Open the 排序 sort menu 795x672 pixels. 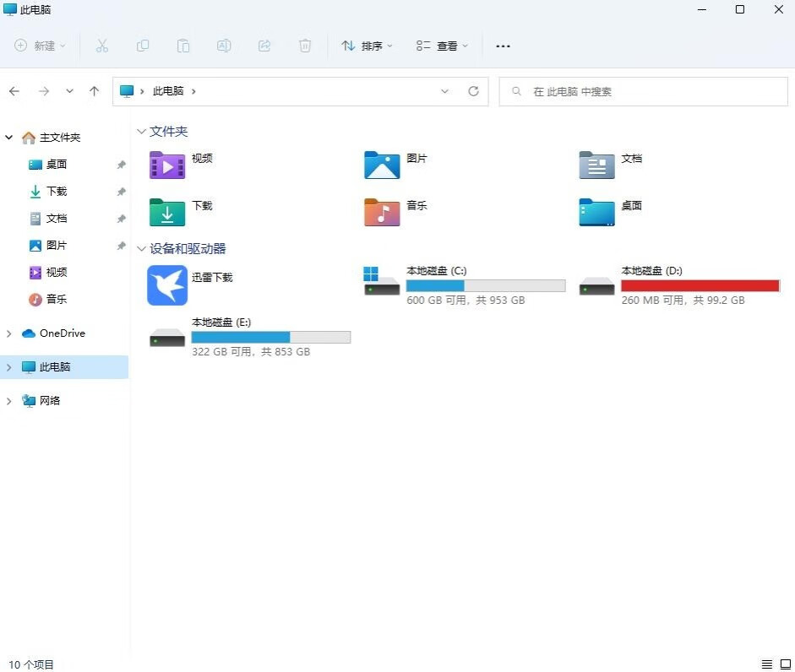[367, 46]
